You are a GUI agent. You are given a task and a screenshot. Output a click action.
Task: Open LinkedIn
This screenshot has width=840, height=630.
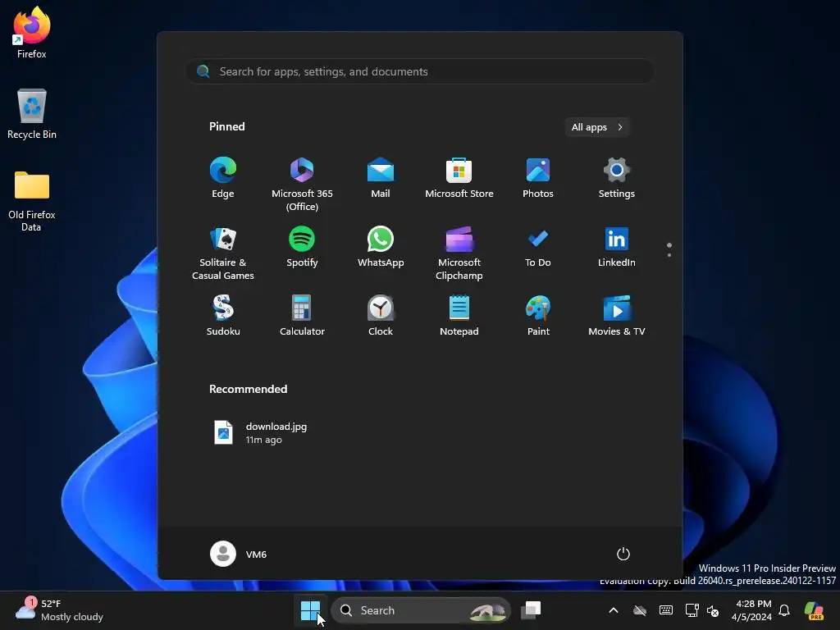tap(617, 248)
